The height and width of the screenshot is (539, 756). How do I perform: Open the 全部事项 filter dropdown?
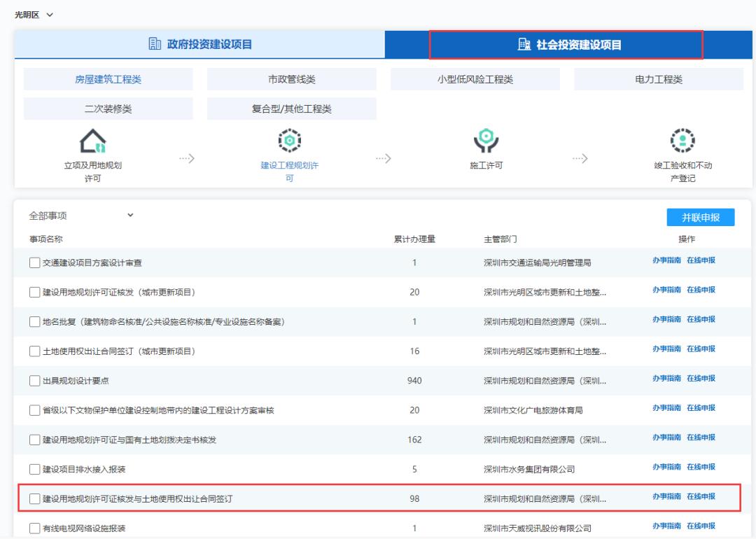(80, 216)
